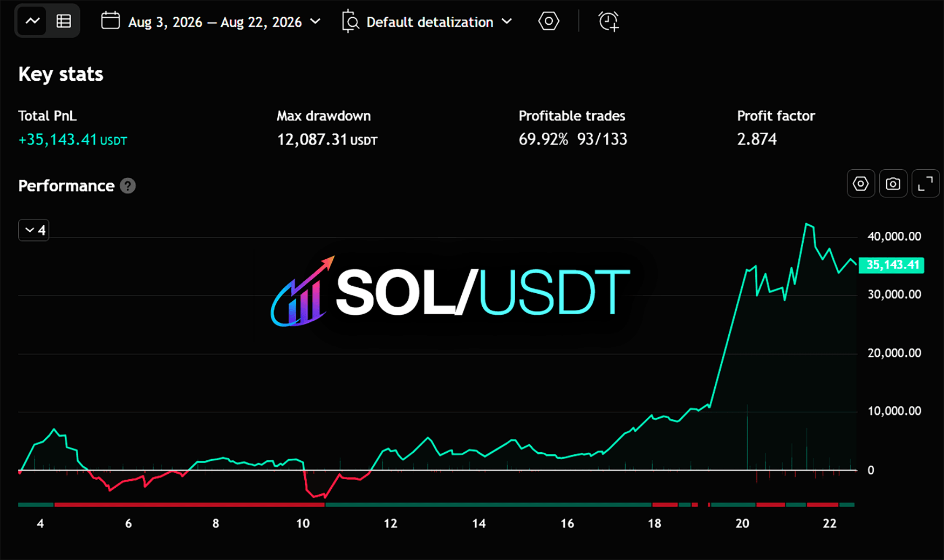Take chart snapshot with camera icon

pos(893,184)
